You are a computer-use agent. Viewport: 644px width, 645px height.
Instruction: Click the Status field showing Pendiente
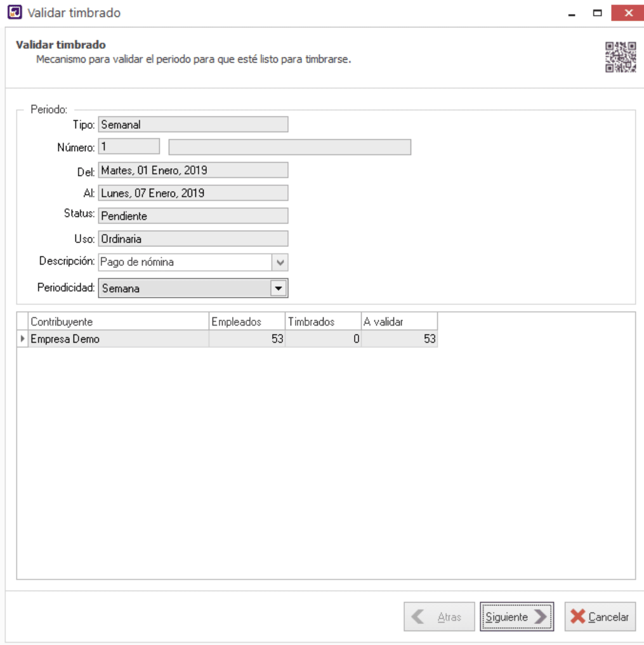pyautogui.click(x=193, y=216)
